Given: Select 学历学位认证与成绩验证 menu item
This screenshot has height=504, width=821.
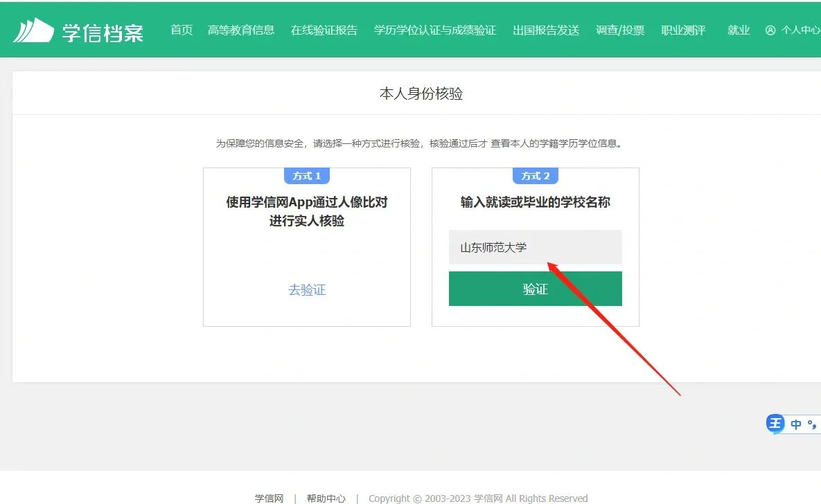Looking at the screenshot, I should [435, 30].
